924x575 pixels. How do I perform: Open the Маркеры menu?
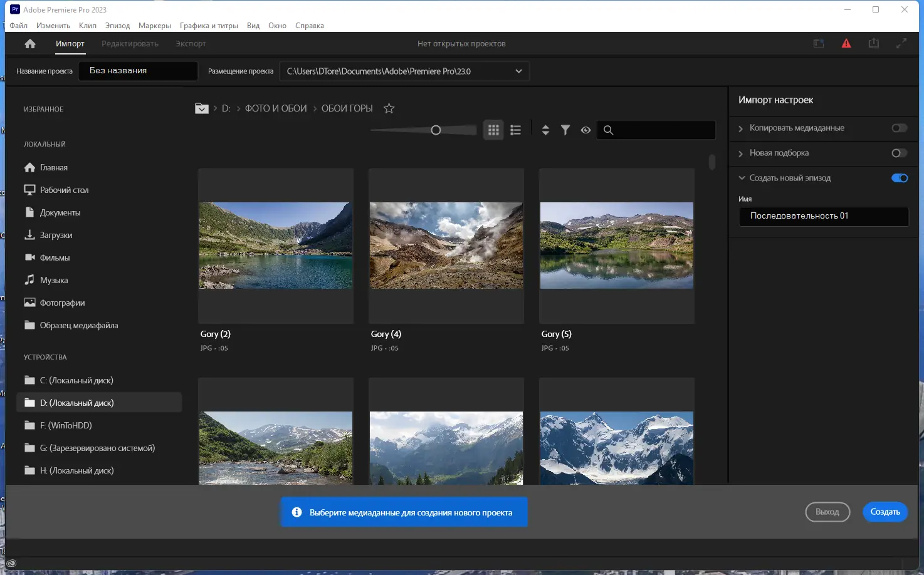tap(155, 26)
